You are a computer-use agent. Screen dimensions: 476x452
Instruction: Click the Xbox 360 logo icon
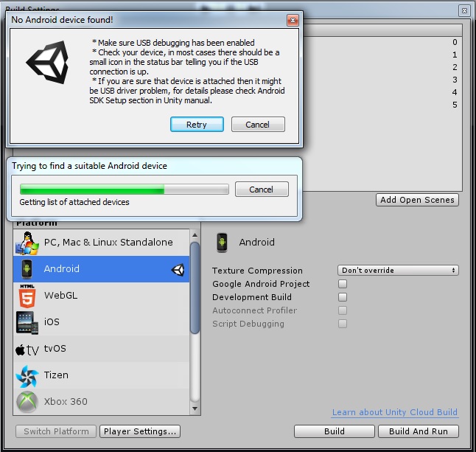pos(27,402)
